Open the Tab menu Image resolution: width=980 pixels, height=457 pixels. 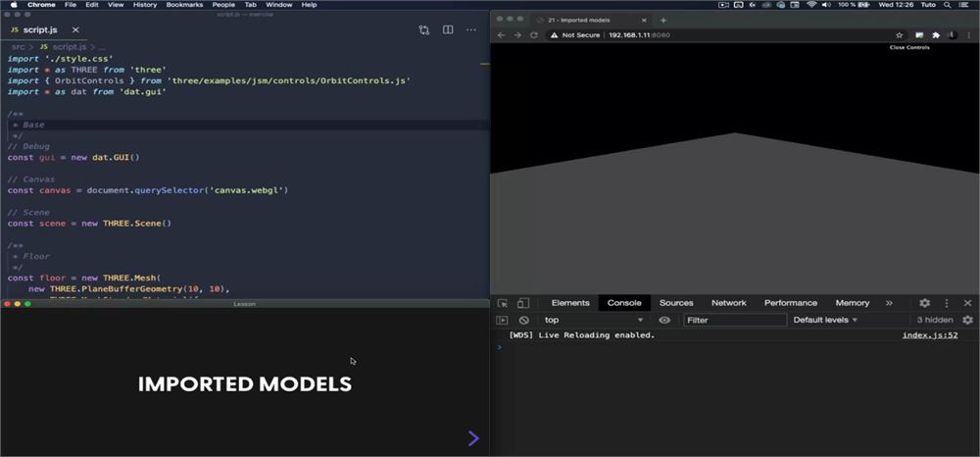click(251, 4)
